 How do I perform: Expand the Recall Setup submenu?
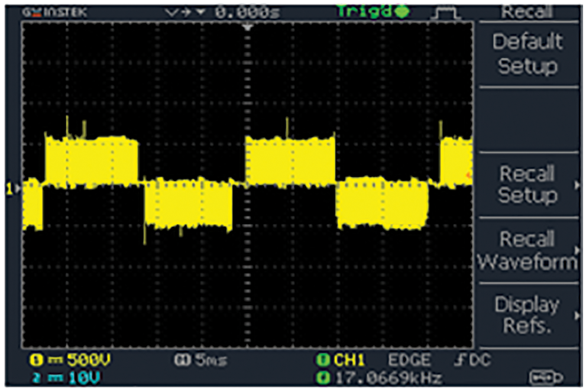coord(527,184)
